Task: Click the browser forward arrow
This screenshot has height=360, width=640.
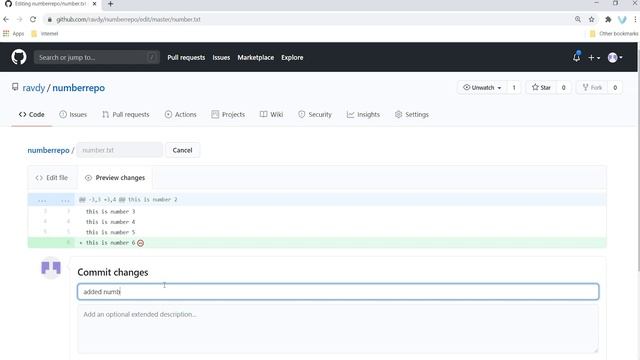Action: coord(19,19)
